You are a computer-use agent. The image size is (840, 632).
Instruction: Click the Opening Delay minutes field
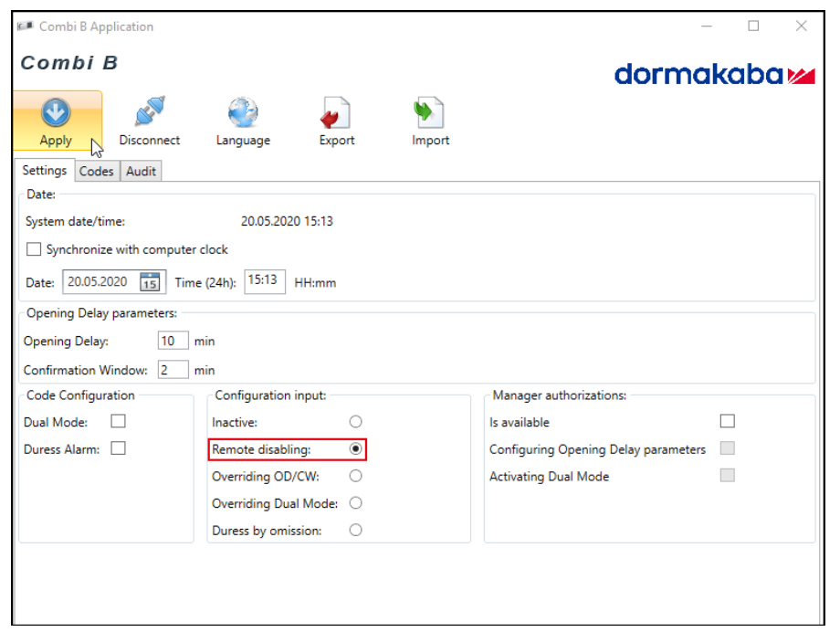coord(173,342)
